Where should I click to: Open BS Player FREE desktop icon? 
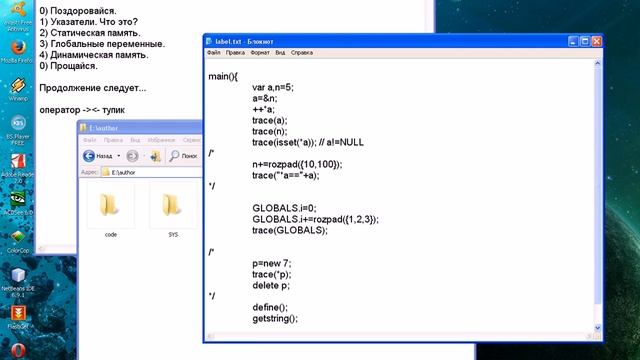(18, 130)
